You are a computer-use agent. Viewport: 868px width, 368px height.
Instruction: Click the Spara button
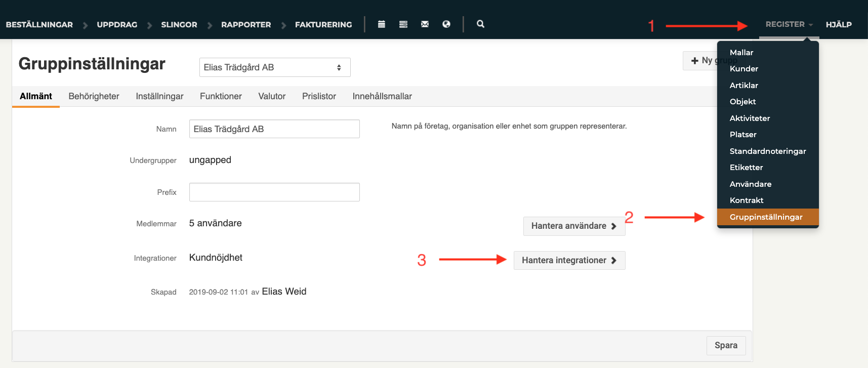pos(726,346)
